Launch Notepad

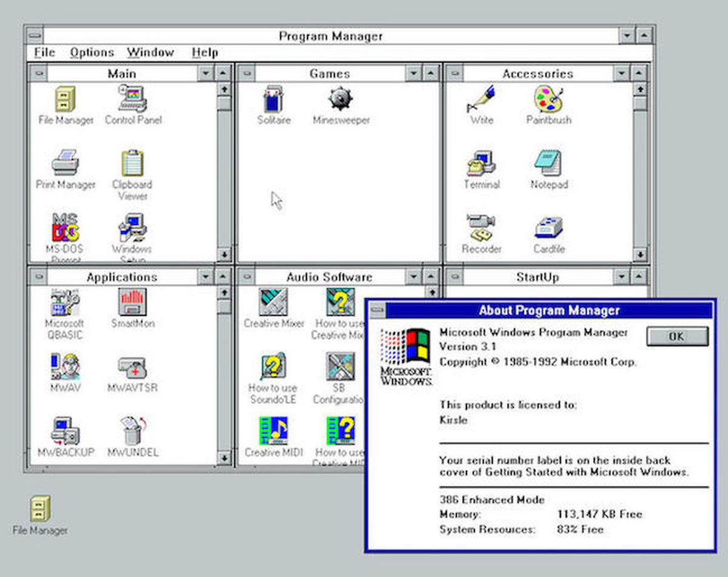[548, 164]
